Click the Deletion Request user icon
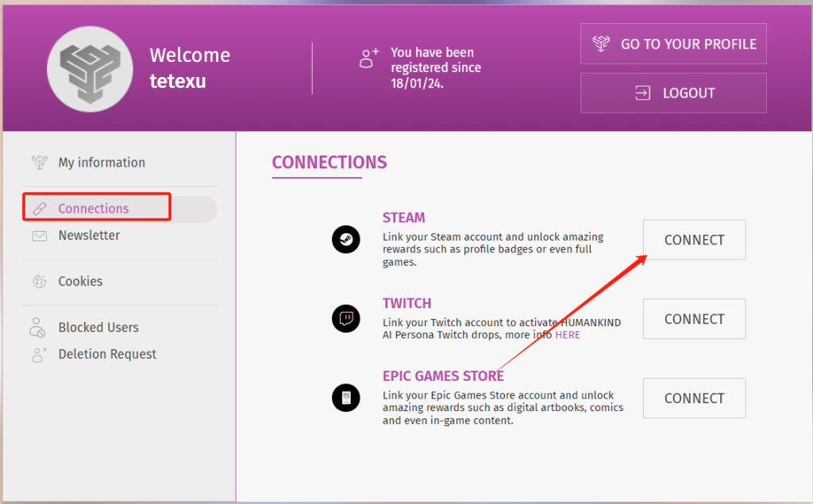 click(x=39, y=355)
